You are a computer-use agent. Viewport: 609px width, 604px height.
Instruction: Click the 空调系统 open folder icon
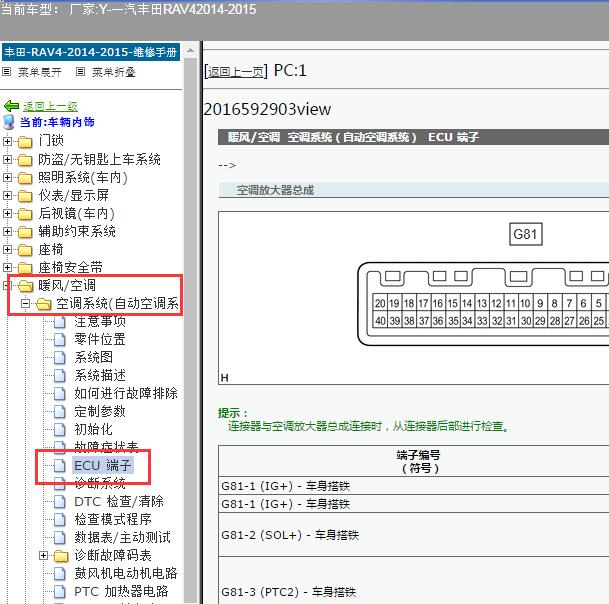pyautogui.click(x=44, y=304)
